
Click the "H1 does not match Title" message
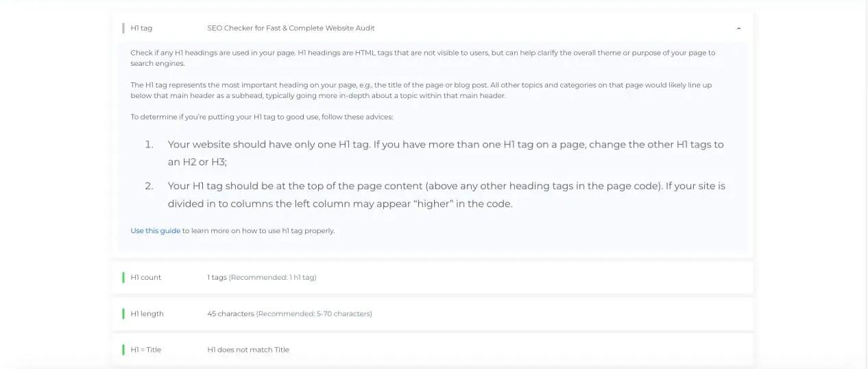pyautogui.click(x=248, y=350)
